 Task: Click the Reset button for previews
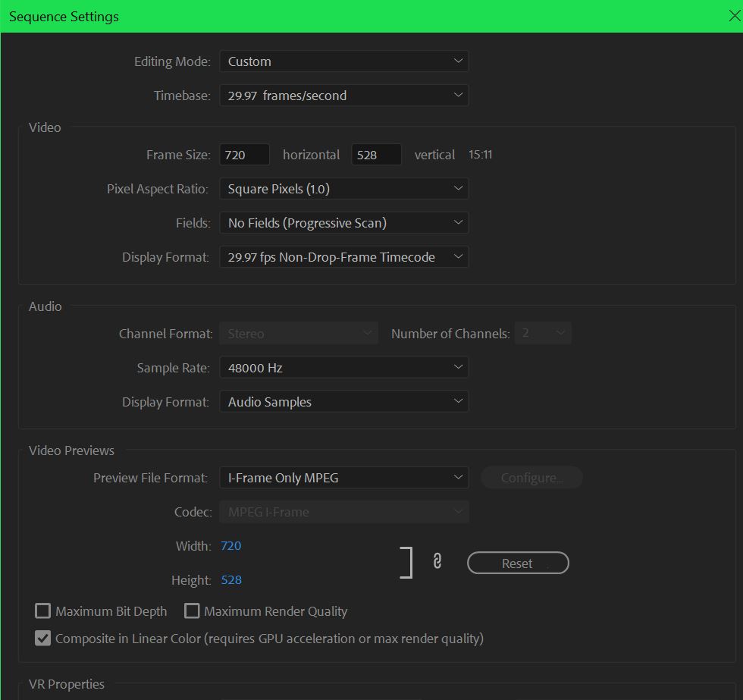pyautogui.click(x=517, y=563)
